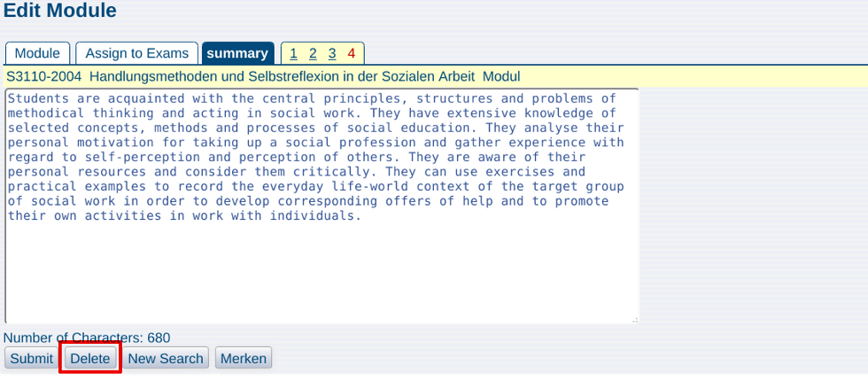Switch to the Module tab
The height and width of the screenshot is (381, 868).
coord(37,53)
